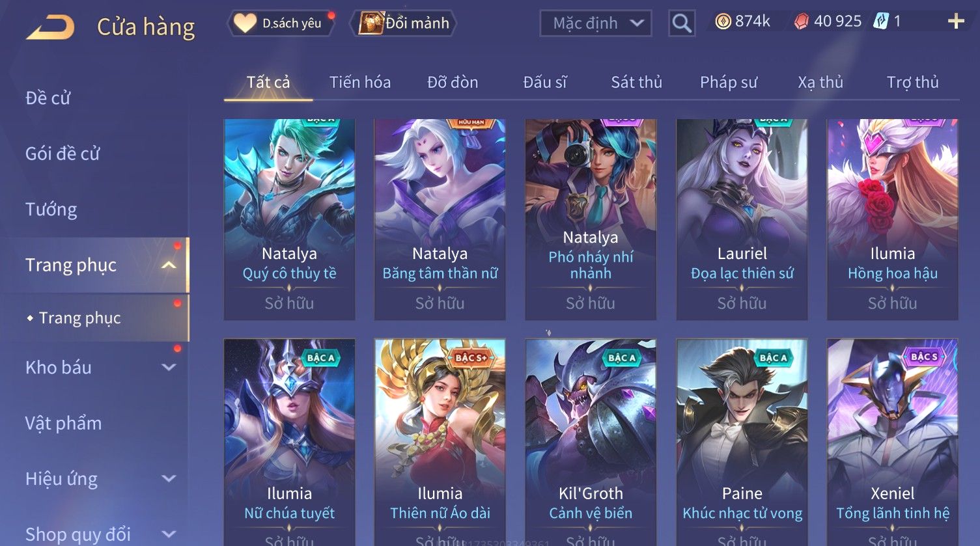Tap the red gem currency icon
Viewport: 980px width, 546px height.
click(x=802, y=22)
